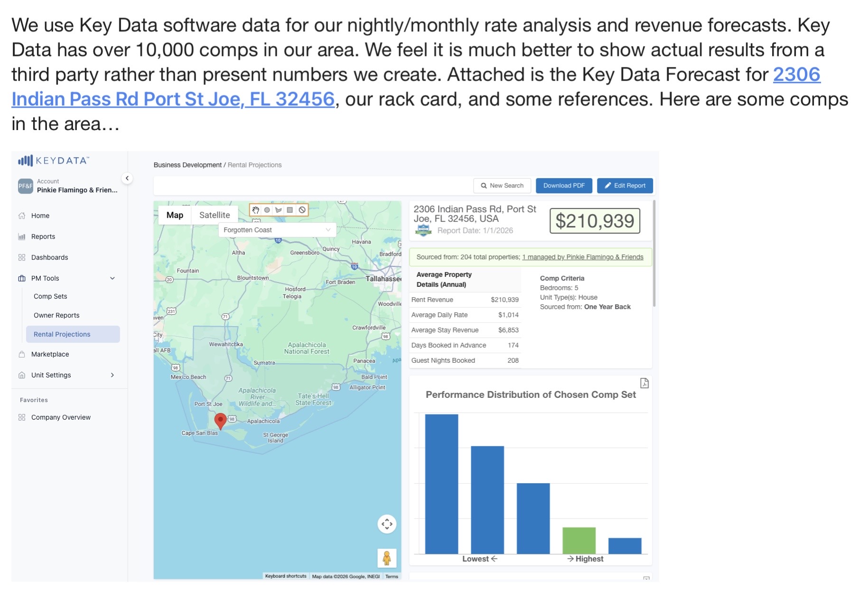Click the green bar in the distribution chart
This screenshot has height=601, width=868.
point(579,540)
